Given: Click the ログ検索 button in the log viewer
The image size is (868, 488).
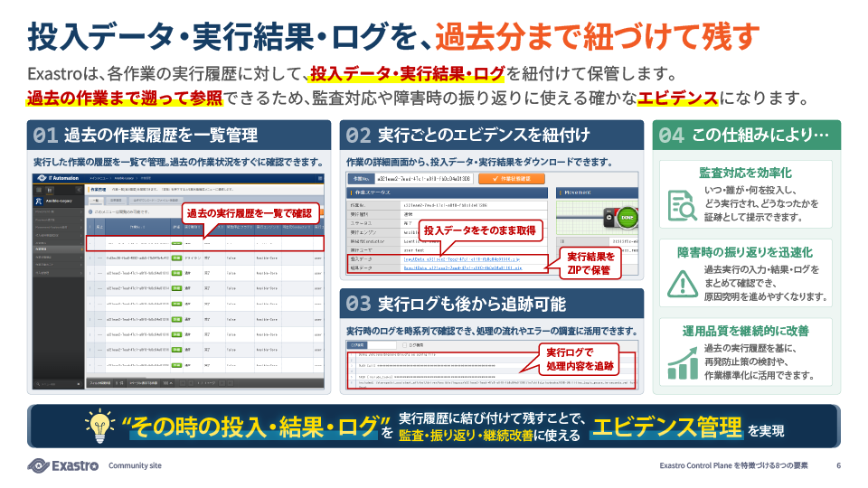Looking at the screenshot, I should 357,345.
